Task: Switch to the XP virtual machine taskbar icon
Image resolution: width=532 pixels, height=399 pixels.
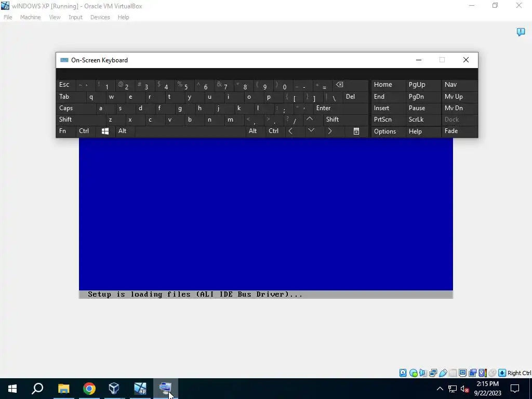Action: click(x=140, y=389)
